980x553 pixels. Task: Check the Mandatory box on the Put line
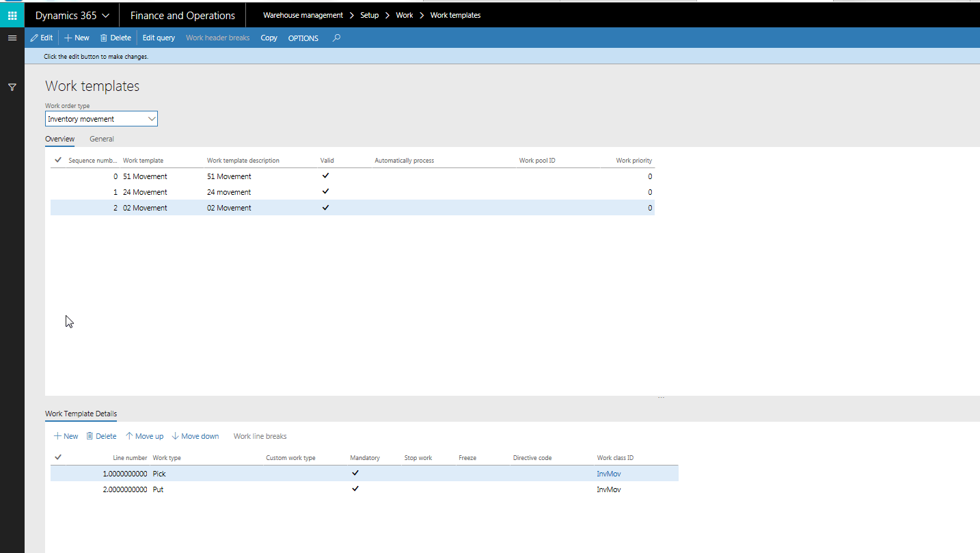click(355, 489)
